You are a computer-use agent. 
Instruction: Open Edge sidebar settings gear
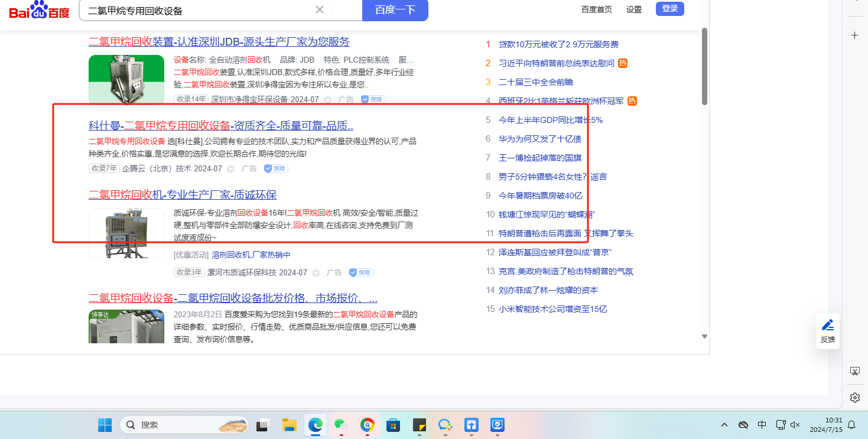pos(854,397)
